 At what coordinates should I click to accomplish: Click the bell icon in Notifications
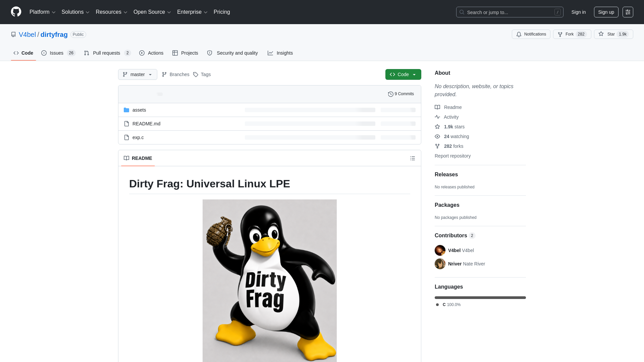pos(519,34)
